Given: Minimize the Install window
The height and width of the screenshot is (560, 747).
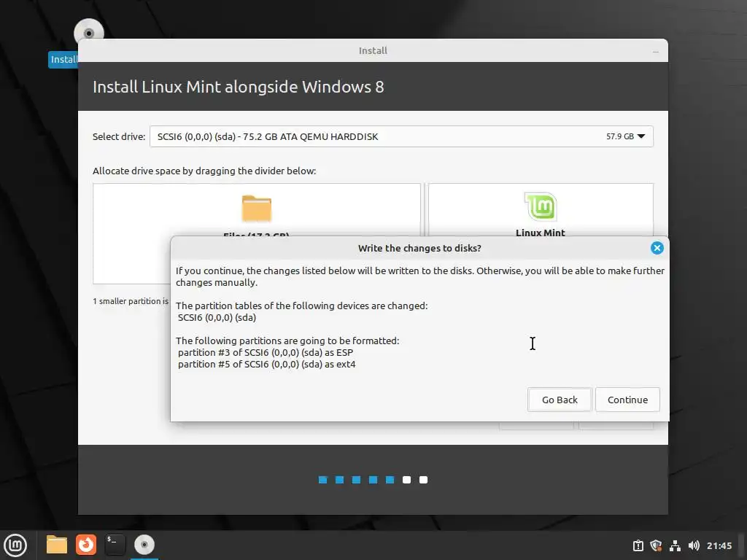Looking at the screenshot, I should (x=656, y=51).
